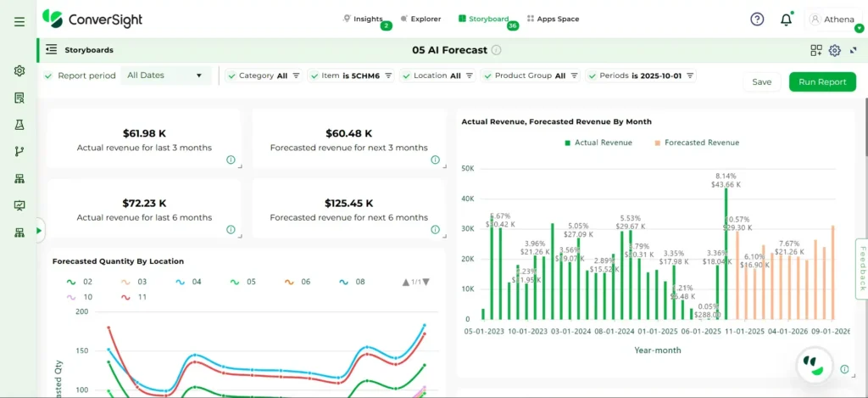This screenshot has width=868, height=398.
Task: Toggle the Report period checkbox
Action: click(x=48, y=76)
